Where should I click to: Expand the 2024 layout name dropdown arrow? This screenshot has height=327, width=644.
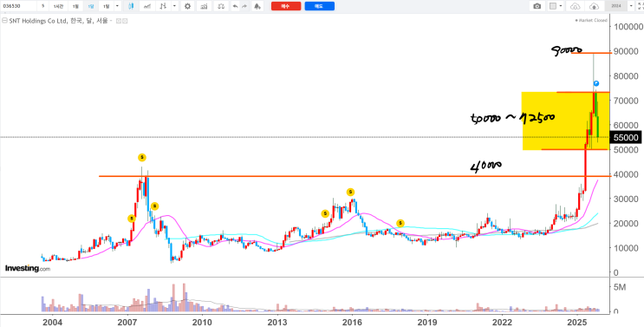[631, 6]
